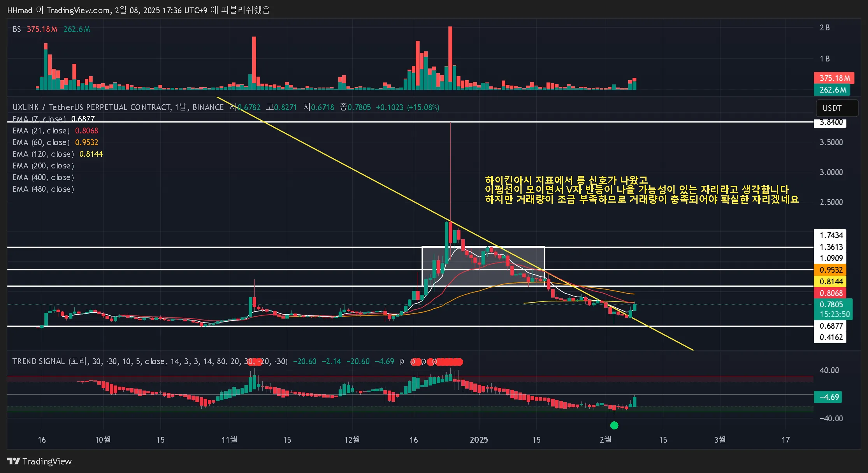Click the 0.4162 price axis tag
Screen dimensions: 868x473
[x=830, y=337]
